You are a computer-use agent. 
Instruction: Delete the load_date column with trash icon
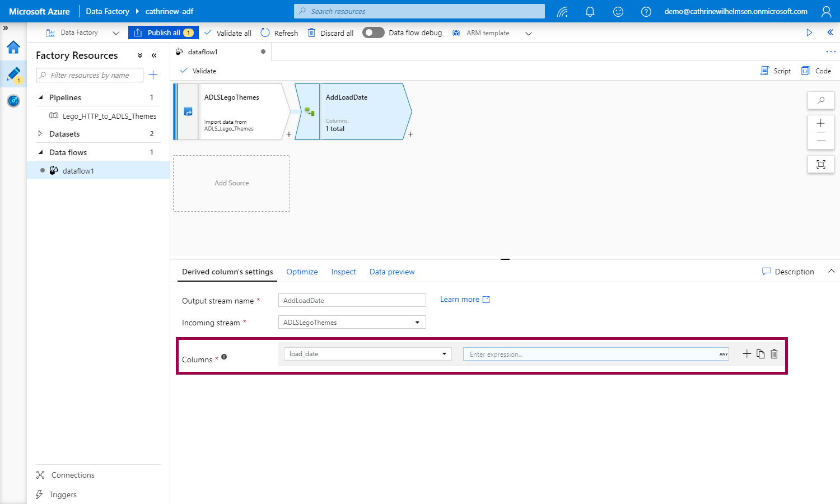[x=774, y=354]
